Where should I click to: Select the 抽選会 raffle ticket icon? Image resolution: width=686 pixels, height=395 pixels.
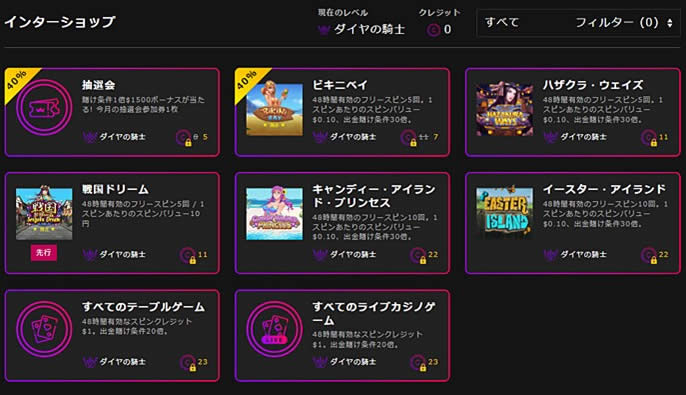pos(44,107)
